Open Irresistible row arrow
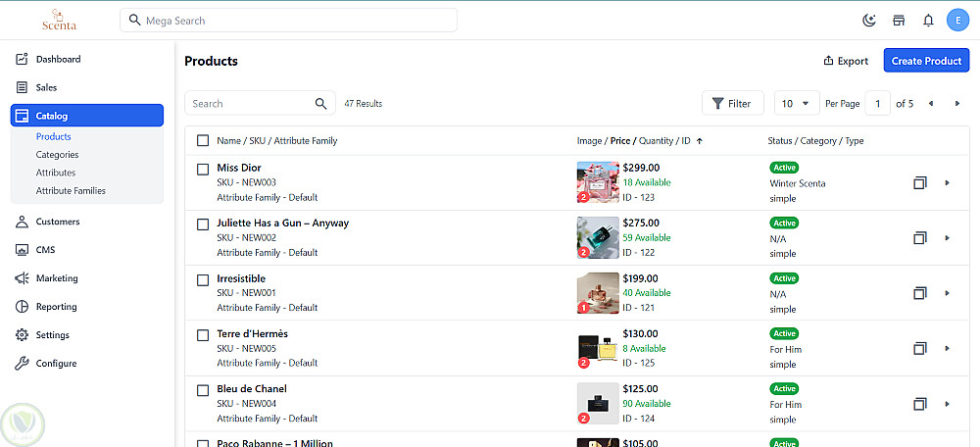980x447 pixels. 948,292
